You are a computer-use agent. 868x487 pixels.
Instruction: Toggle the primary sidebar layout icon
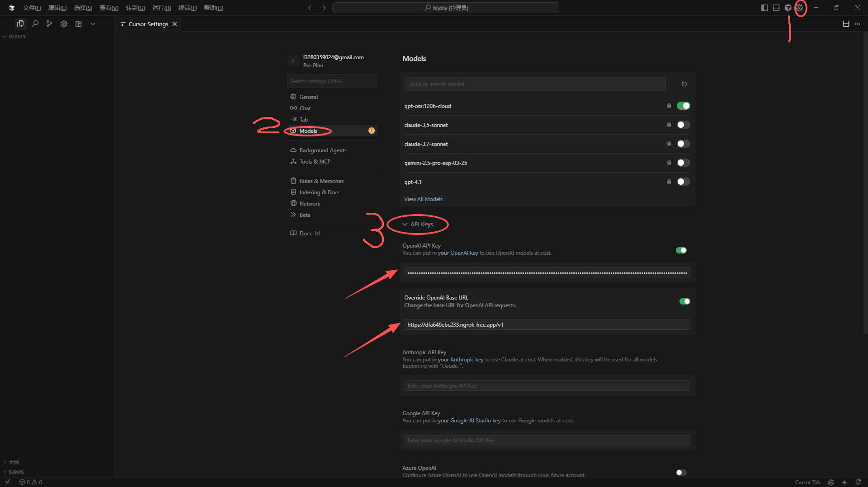pyautogui.click(x=764, y=8)
